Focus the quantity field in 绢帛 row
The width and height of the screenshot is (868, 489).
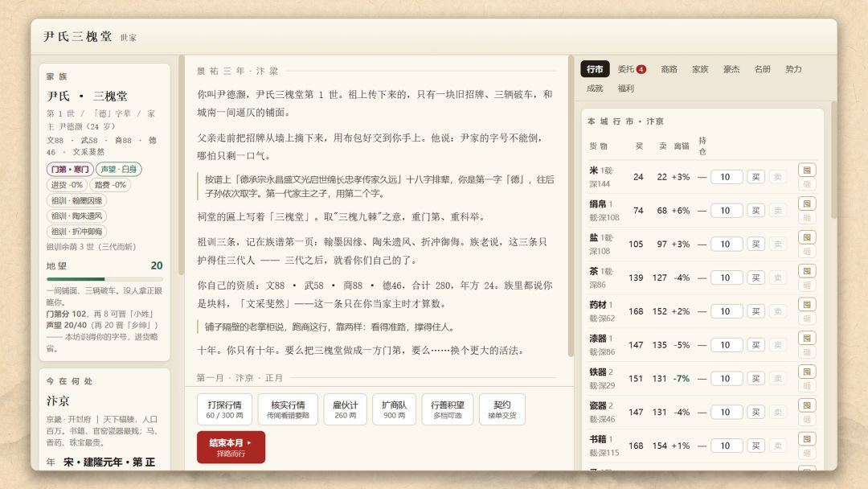coord(727,211)
